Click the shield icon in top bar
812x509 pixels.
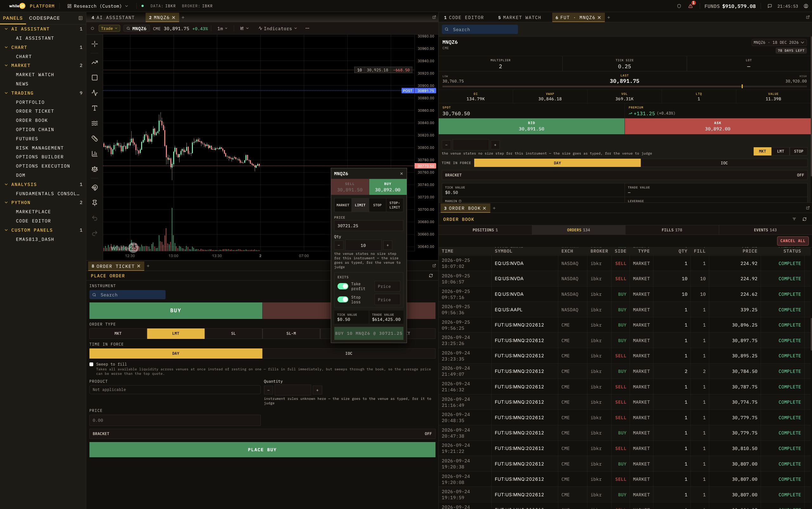coord(679,6)
